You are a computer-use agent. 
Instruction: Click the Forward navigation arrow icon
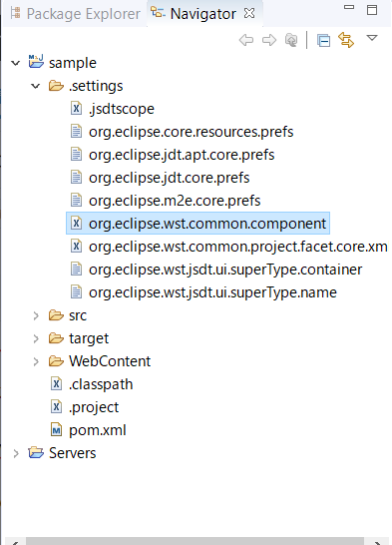[x=269, y=40]
